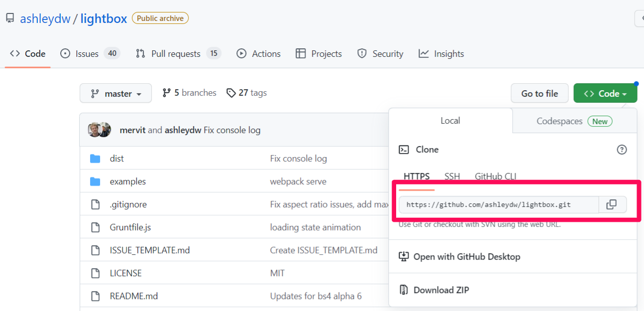Copy the HTTPS clone URL

(x=612, y=204)
